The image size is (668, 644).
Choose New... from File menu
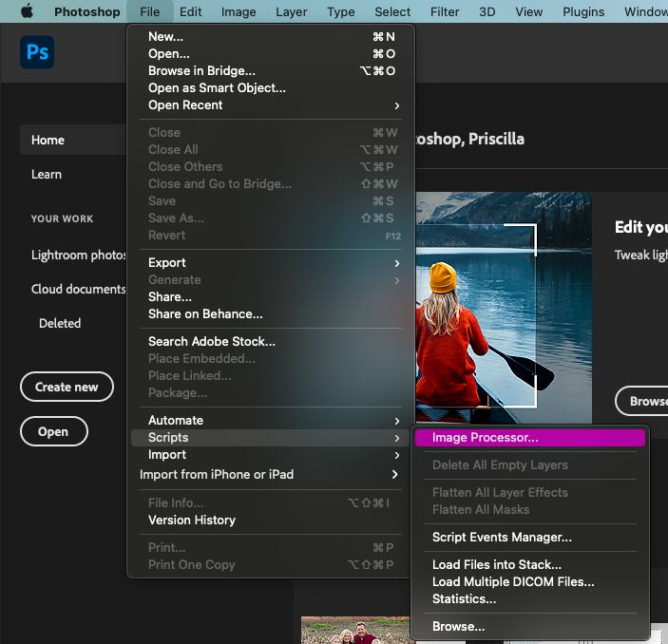click(271, 37)
